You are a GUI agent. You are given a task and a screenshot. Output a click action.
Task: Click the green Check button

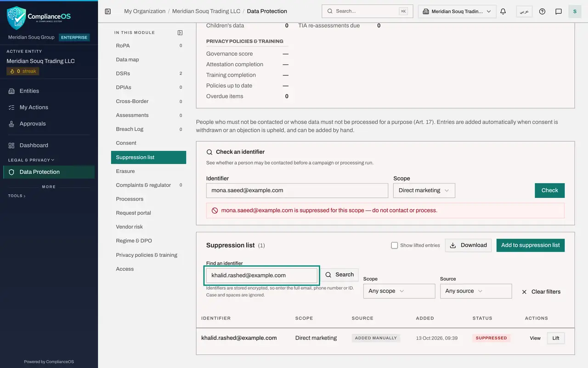[x=549, y=190]
